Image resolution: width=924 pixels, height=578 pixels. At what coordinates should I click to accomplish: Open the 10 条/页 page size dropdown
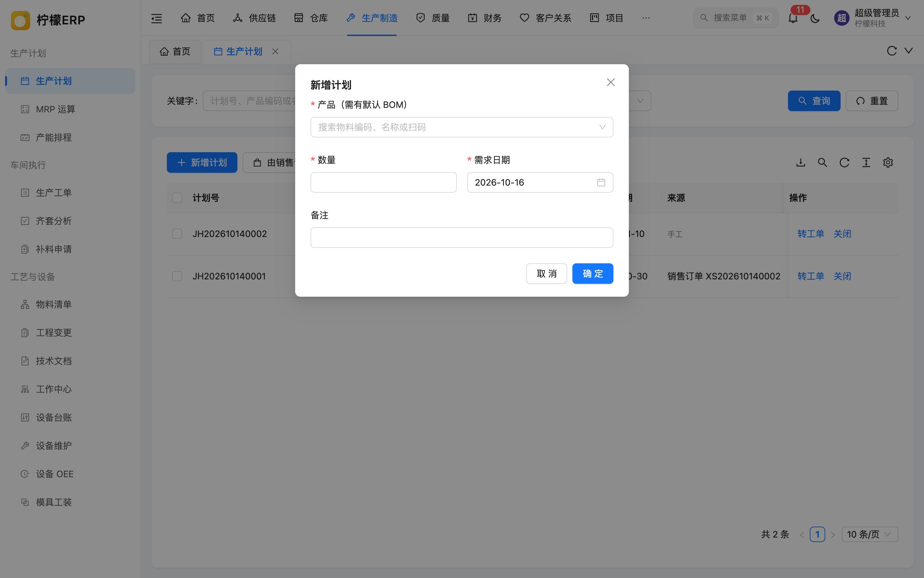click(x=869, y=534)
